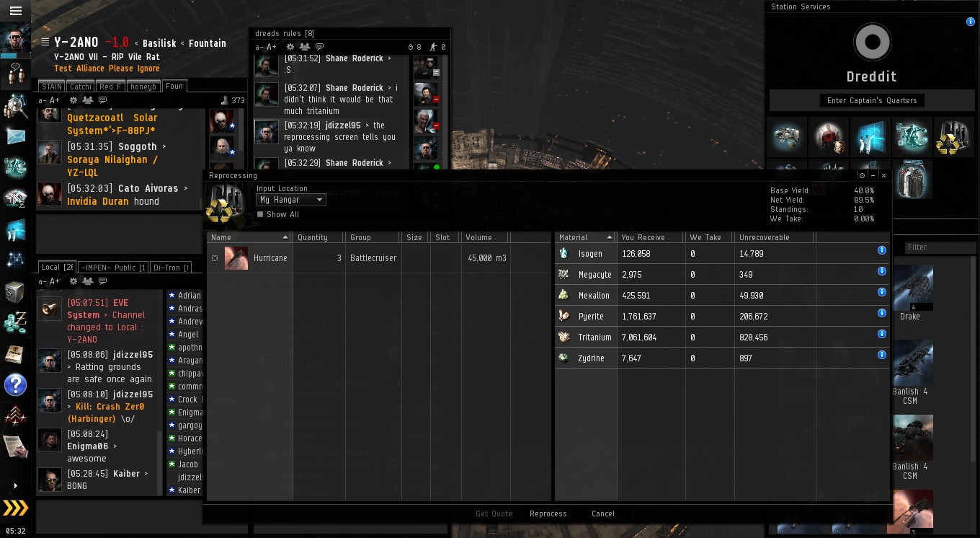Expand the Neocom double-arrow toggle

(15, 508)
